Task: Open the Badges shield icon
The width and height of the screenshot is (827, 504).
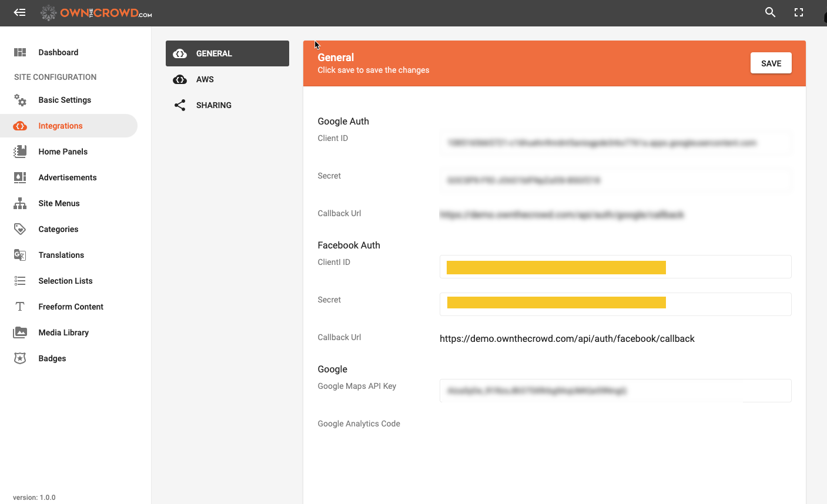Action: (20, 358)
